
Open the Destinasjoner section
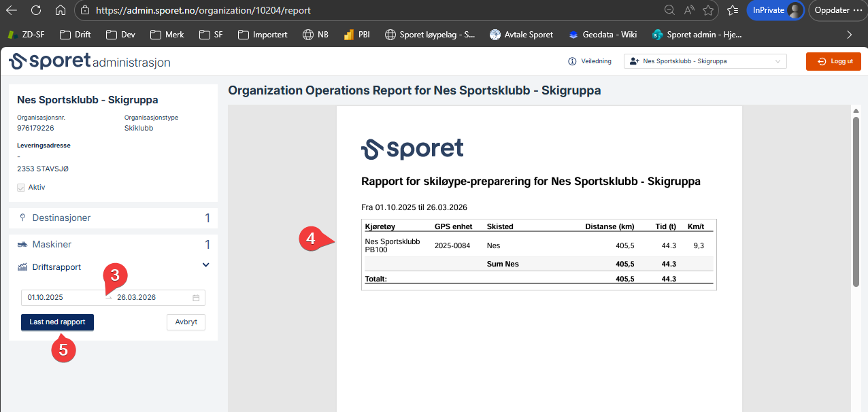[61, 218]
